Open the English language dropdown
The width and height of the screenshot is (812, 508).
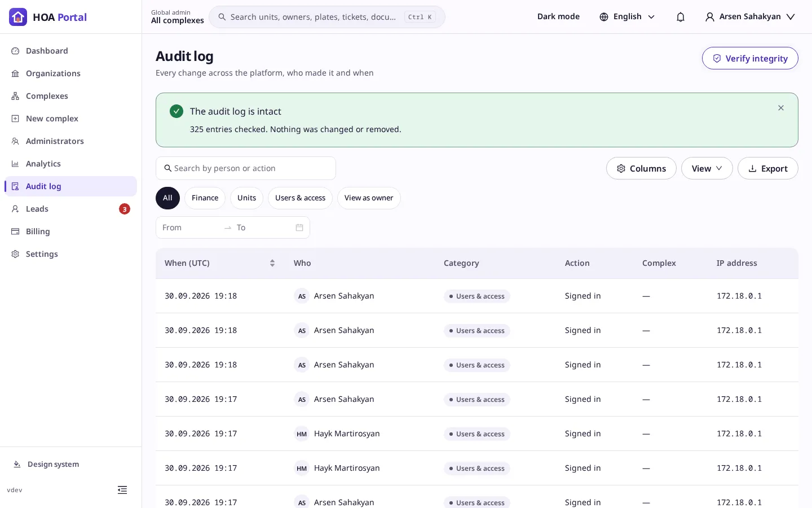(x=627, y=17)
